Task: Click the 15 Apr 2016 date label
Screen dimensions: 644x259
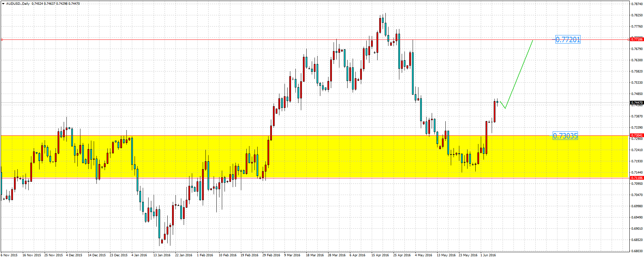Action: [380, 255]
